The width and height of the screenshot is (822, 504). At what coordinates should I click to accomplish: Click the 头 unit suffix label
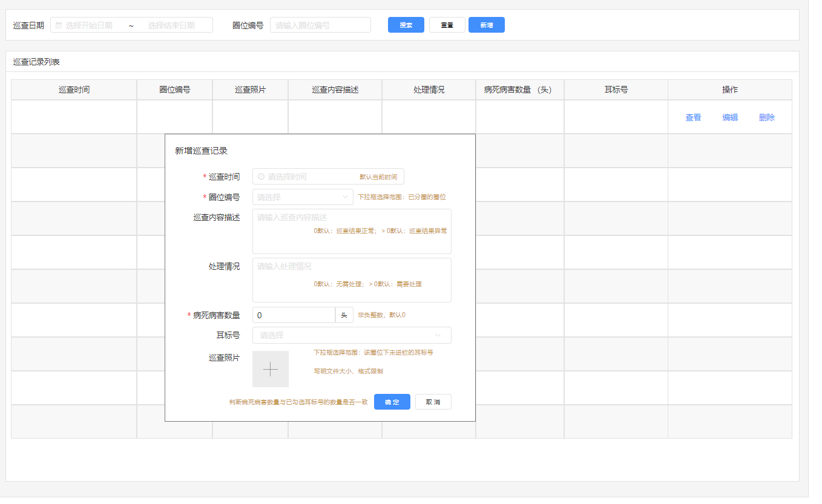[344, 315]
